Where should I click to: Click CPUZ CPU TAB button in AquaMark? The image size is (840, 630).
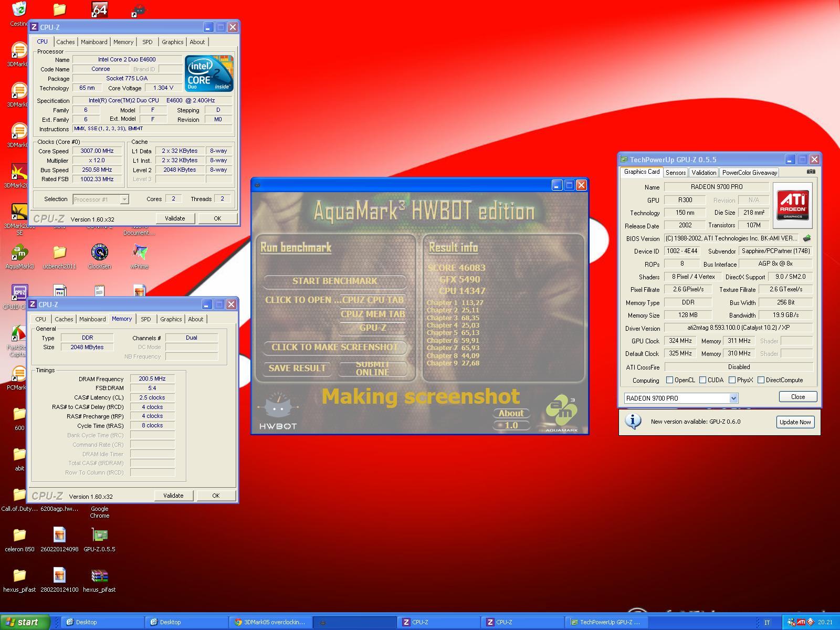pyautogui.click(x=373, y=300)
